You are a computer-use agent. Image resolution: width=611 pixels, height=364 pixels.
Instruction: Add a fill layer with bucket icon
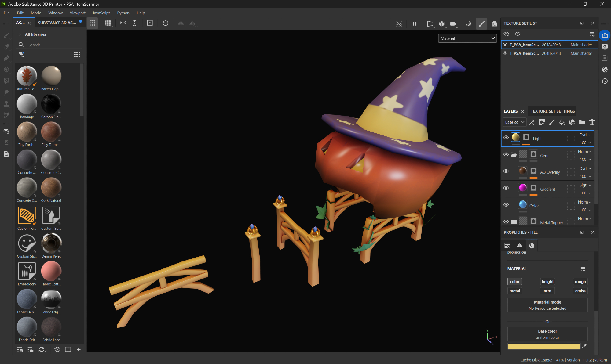coord(562,122)
